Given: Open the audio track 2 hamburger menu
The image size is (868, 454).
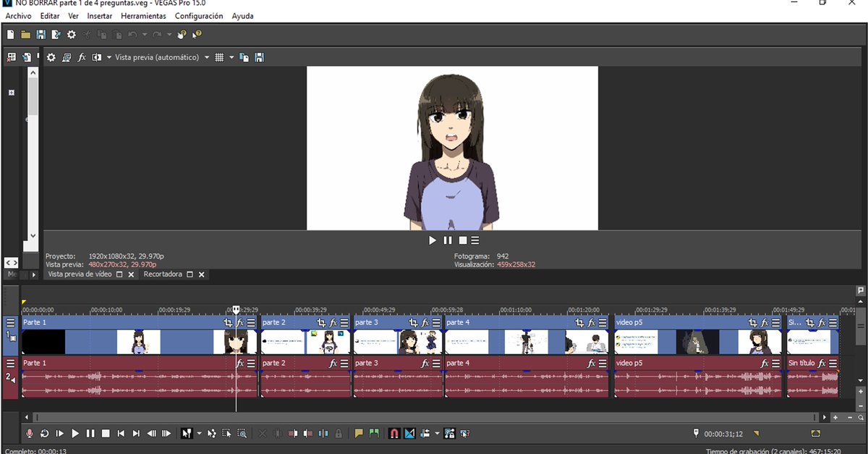Looking at the screenshot, I should (11, 363).
